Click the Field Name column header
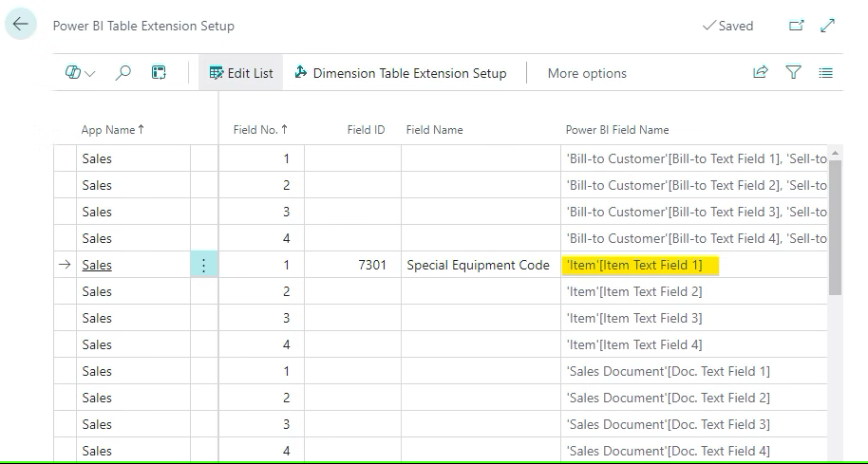This screenshot has width=868, height=464. tap(435, 130)
